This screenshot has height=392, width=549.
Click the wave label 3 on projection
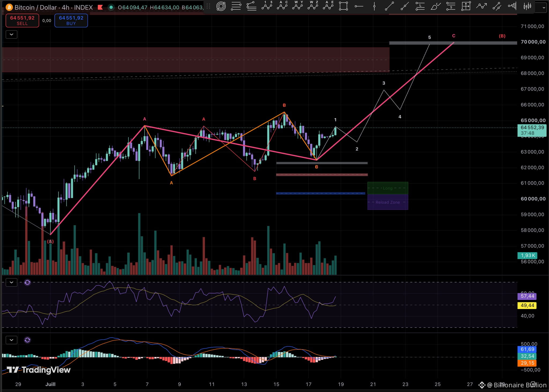pyautogui.click(x=384, y=83)
